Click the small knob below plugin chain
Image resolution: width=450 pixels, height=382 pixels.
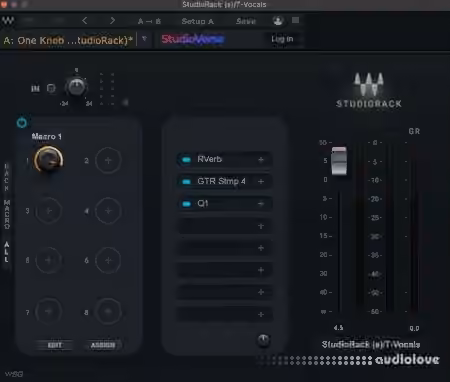tap(263, 340)
